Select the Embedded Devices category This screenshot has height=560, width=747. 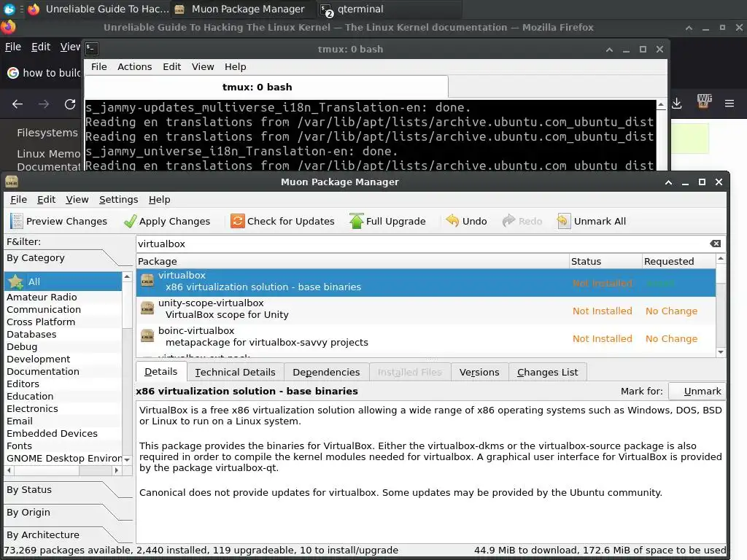[x=63, y=433]
